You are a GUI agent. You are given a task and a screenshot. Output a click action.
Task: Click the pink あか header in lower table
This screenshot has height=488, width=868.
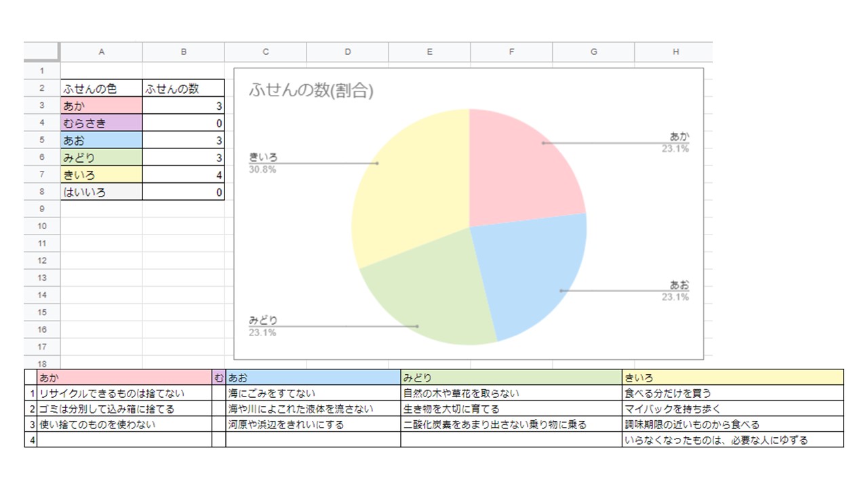pos(124,378)
